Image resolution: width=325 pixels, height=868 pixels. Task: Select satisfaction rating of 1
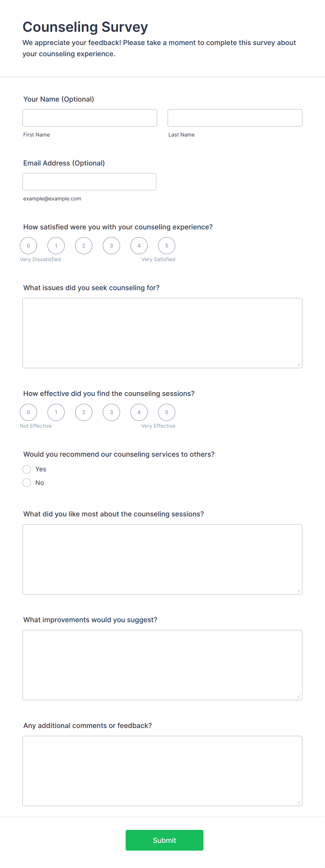coord(56,245)
